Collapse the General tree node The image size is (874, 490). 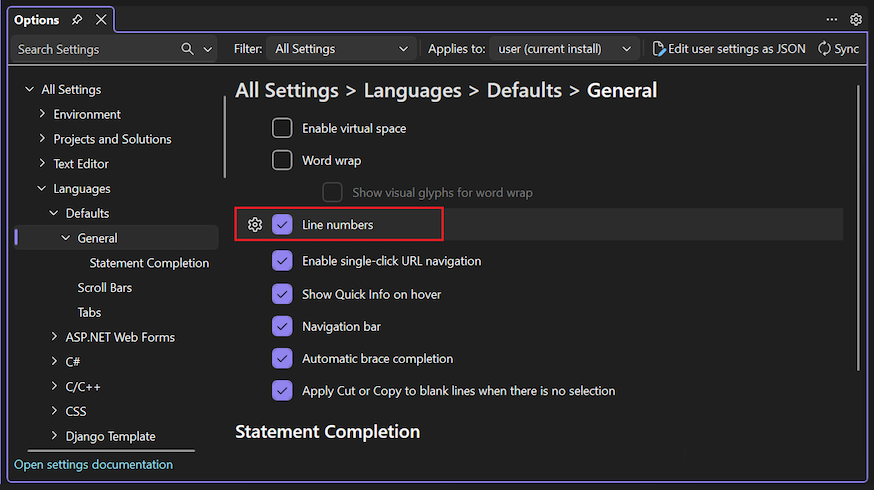[x=66, y=238]
